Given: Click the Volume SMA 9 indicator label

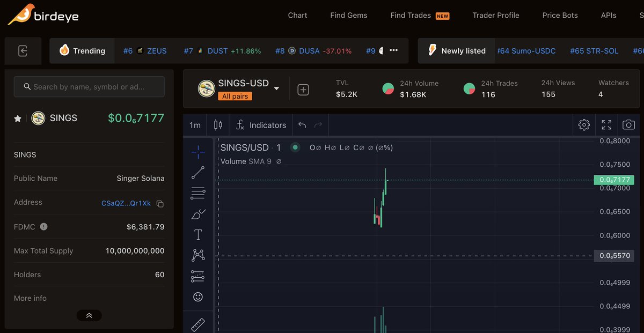Looking at the screenshot, I should pos(246,161).
